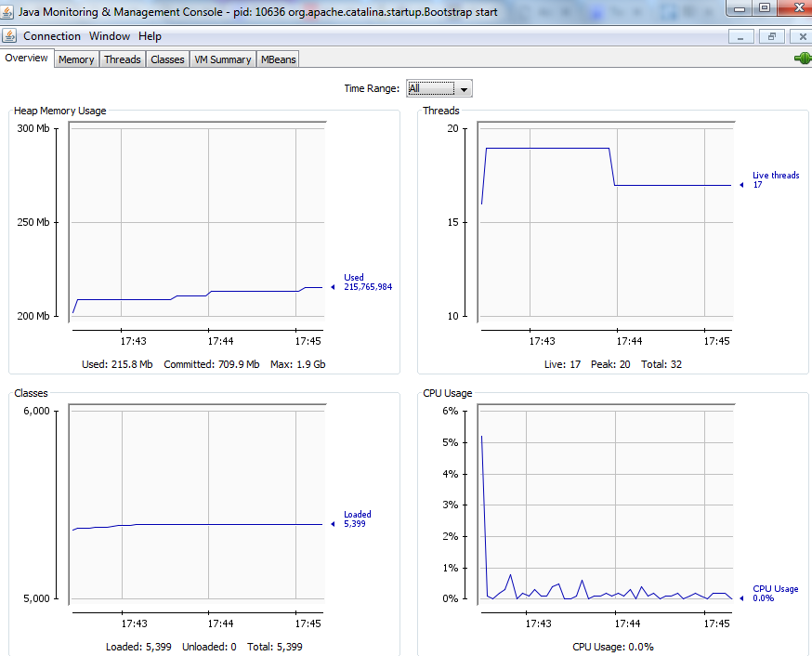Click the Java icon beside the Connection menu
The width and height of the screenshot is (812, 656).
pos(9,36)
